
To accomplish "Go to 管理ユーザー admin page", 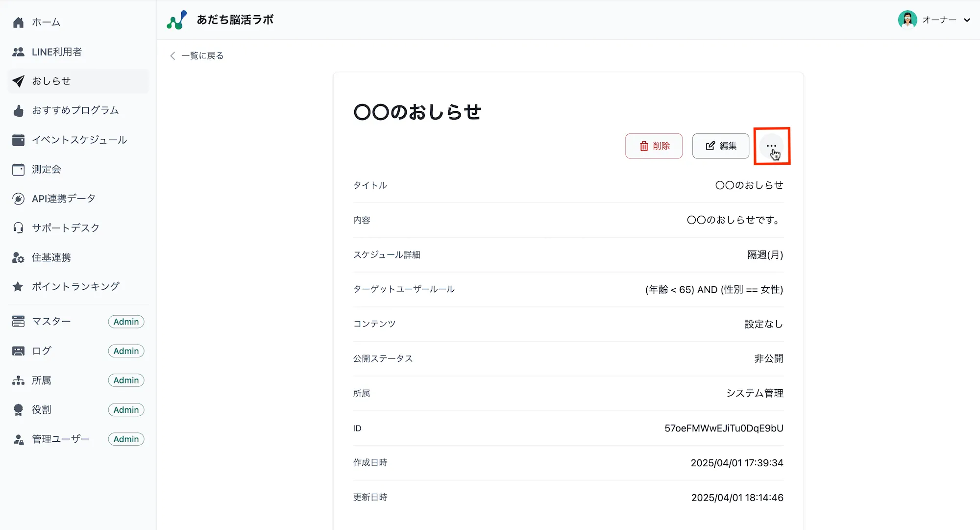I will (x=61, y=439).
